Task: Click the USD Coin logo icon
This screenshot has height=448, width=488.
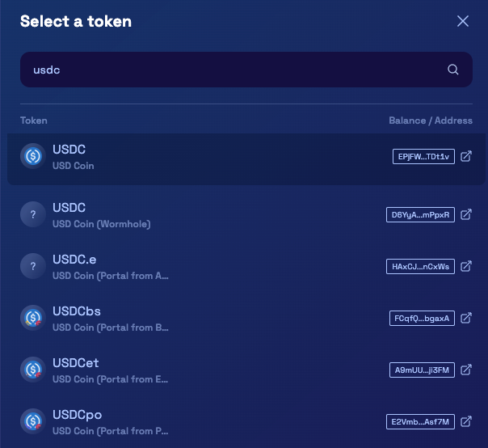Action: pos(33,156)
